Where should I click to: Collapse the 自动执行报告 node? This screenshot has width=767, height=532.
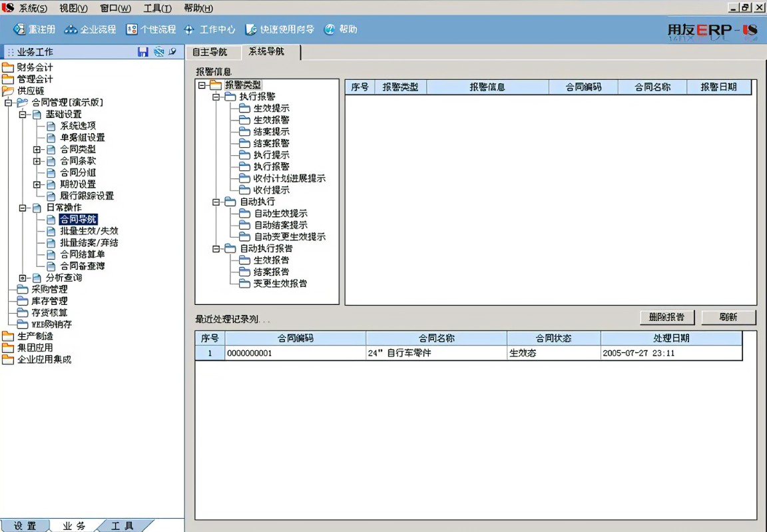tap(216, 249)
